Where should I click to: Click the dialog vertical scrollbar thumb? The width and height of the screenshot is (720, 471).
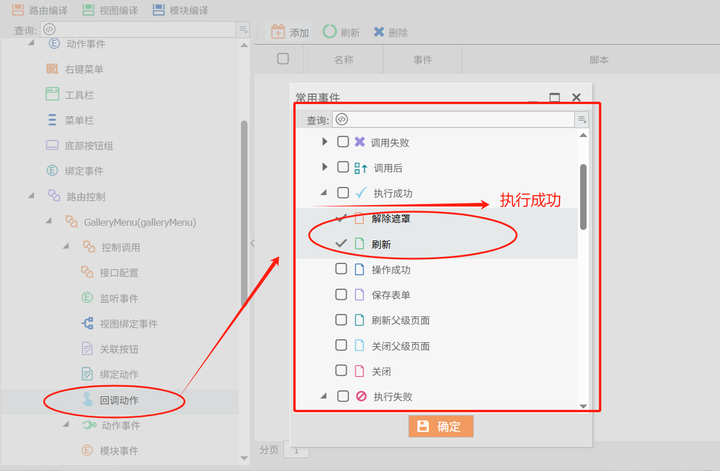pyautogui.click(x=583, y=196)
